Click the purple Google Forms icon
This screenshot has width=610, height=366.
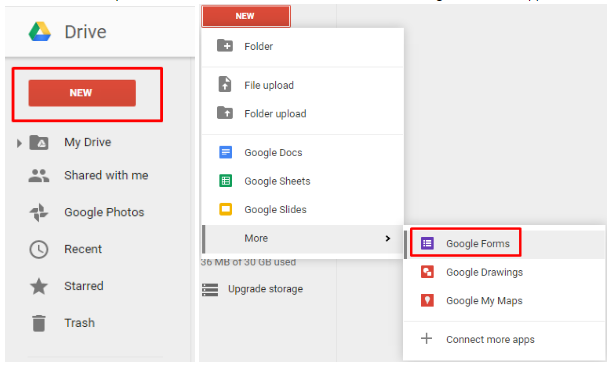tap(427, 243)
